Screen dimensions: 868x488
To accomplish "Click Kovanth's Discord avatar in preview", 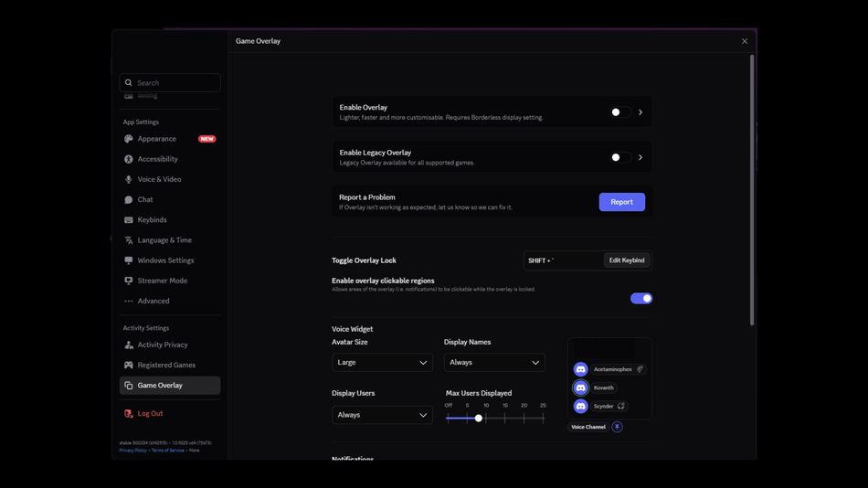I will [580, 387].
